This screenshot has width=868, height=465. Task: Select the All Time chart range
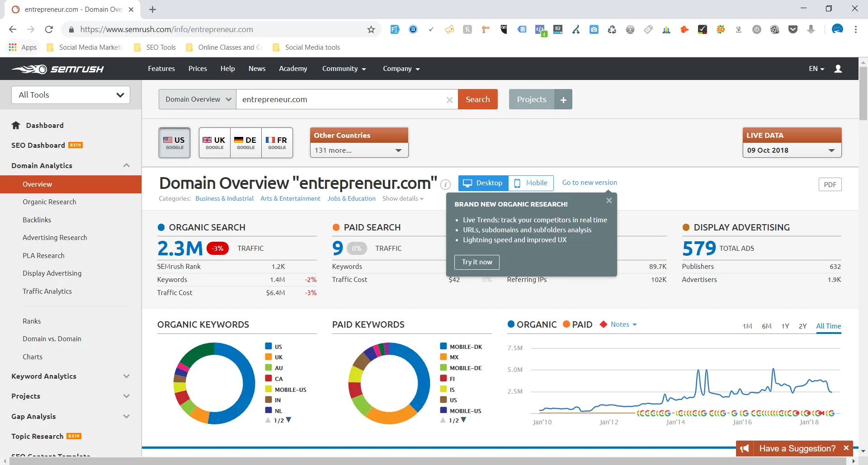click(828, 326)
